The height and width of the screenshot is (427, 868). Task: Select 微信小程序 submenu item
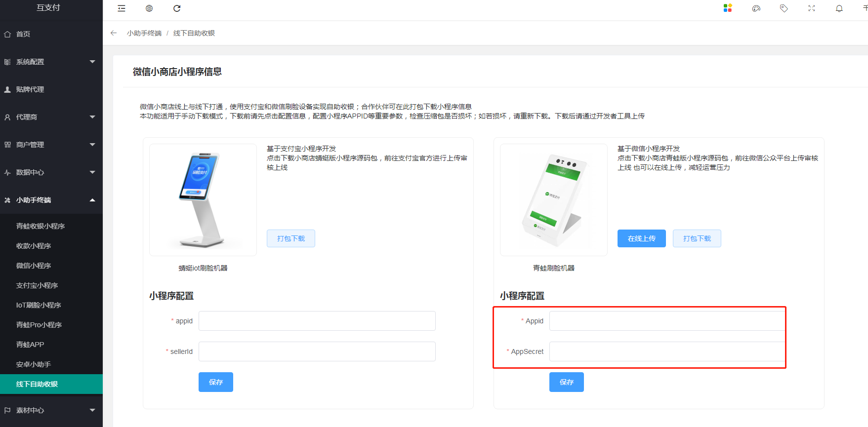tap(51, 266)
